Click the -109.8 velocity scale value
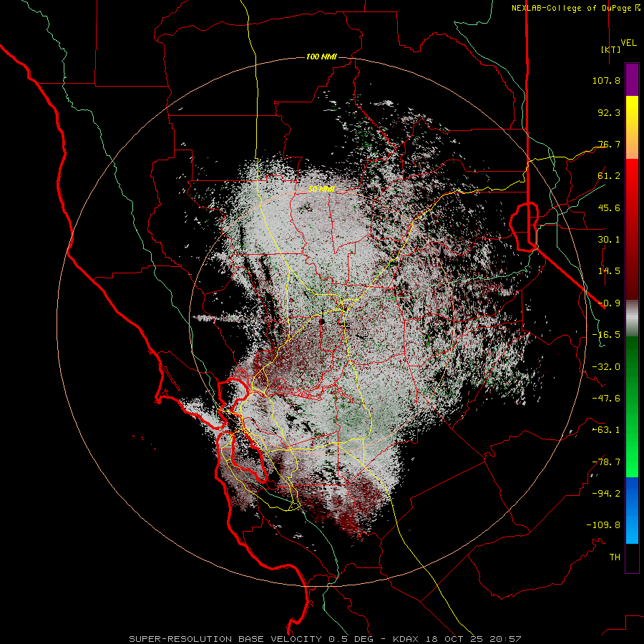This screenshot has width=644, height=644. pyautogui.click(x=603, y=525)
